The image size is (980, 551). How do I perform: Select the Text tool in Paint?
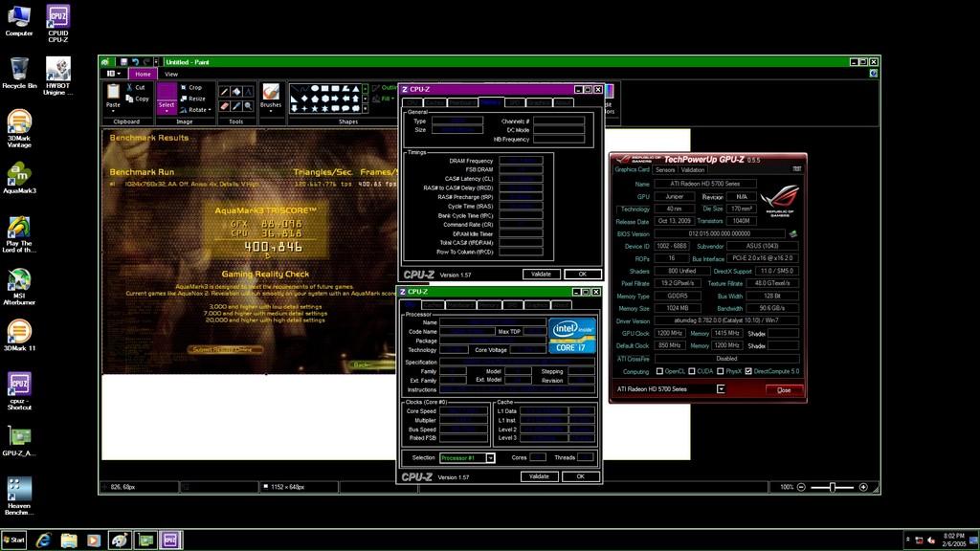(248, 92)
